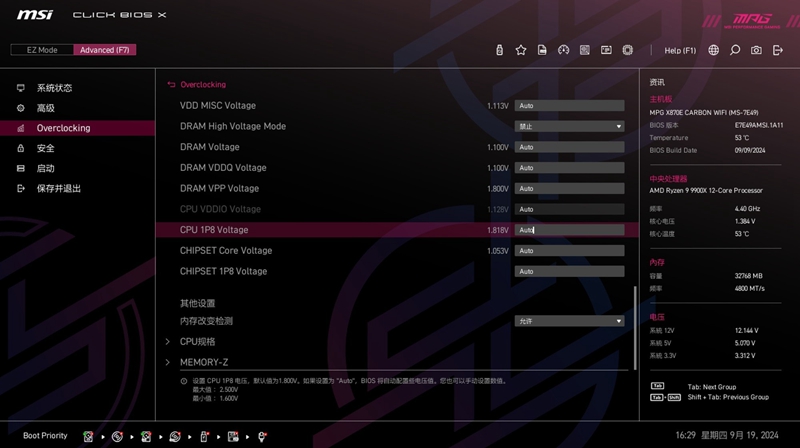Open the M-Flash USB drive icon
This screenshot has width=800, height=448.
(x=499, y=50)
